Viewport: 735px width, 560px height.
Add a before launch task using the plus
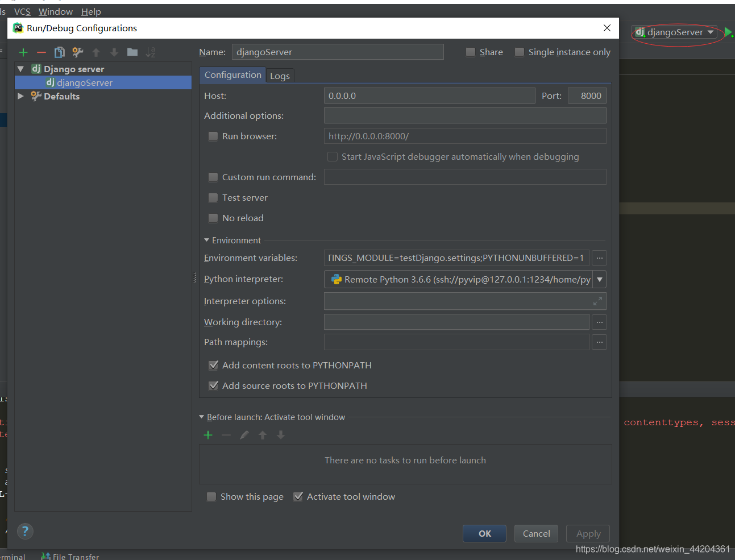pyautogui.click(x=208, y=435)
